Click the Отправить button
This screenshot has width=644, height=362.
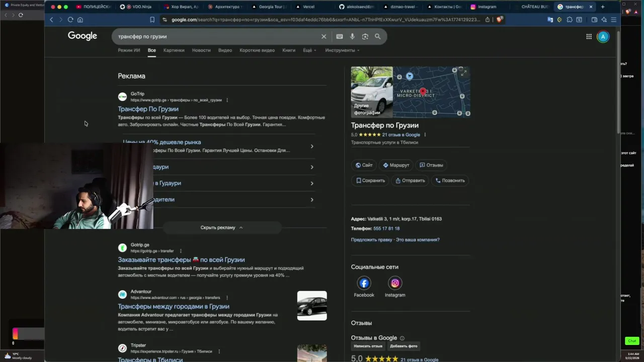click(410, 180)
